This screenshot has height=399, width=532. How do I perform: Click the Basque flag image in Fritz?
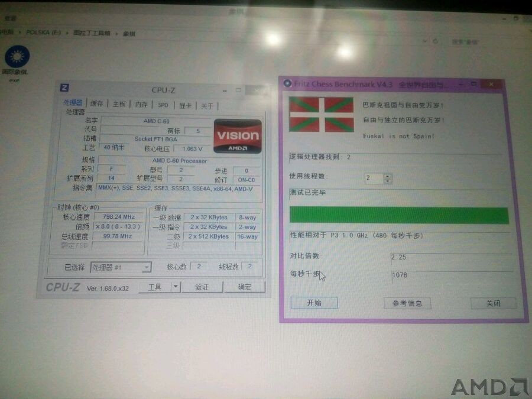click(x=322, y=114)
